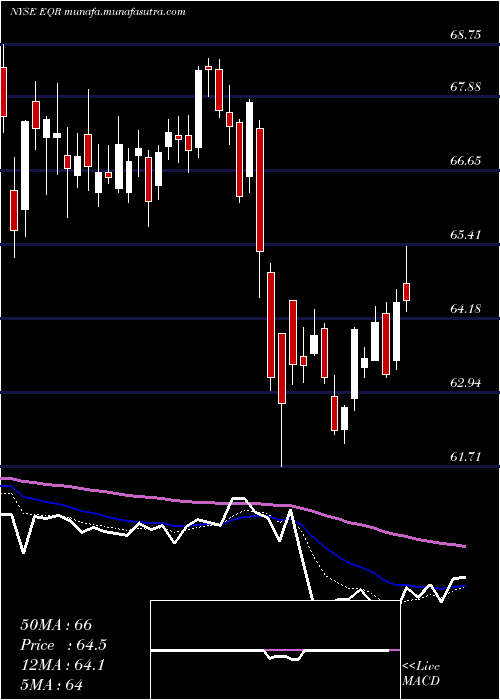Image resolution: width=500 pixels, height=700 pixels.
Task: Click the Price : 64.5 readout
Action: tap(64, 645)
